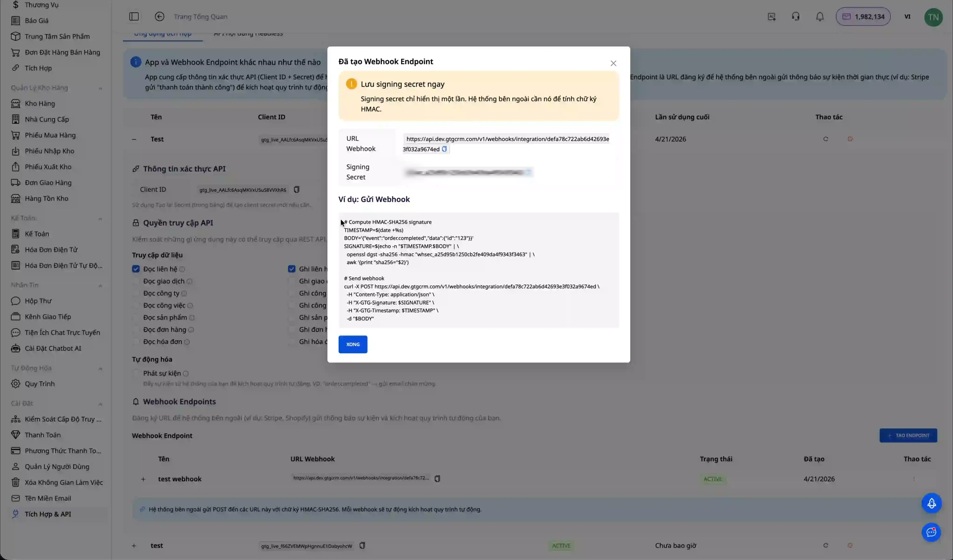This screenshot has height=560, width=953.
Task: Expand the test webhook row
Action: point(143,479)
